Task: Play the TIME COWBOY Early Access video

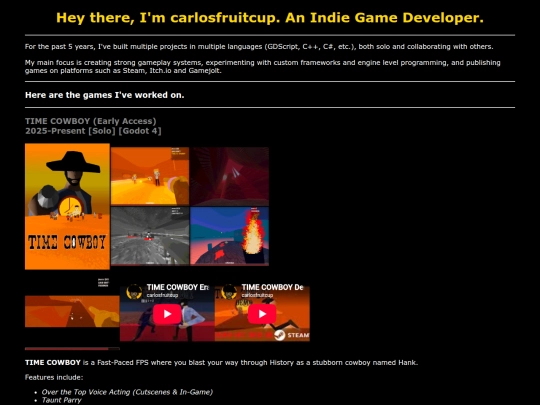Action: click(167, 314)
